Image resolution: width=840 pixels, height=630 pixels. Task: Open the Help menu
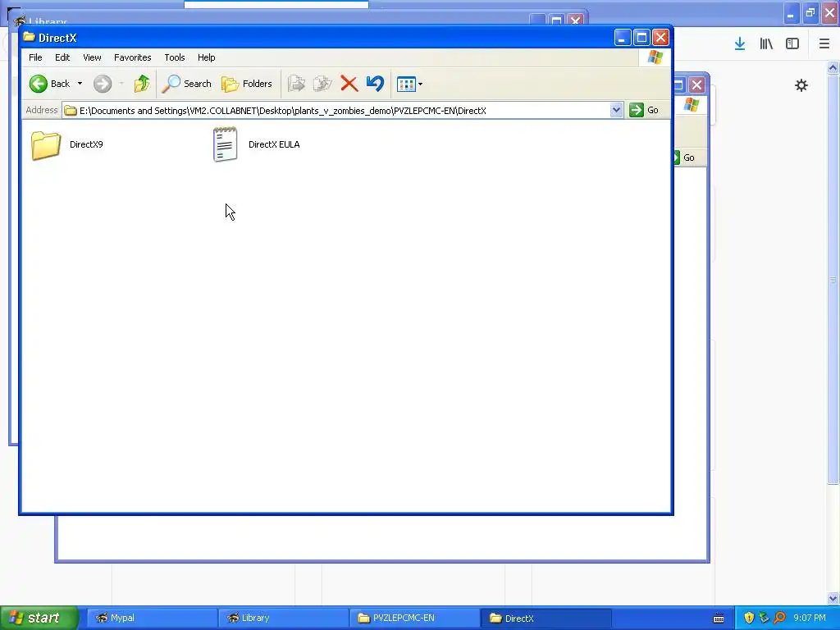206,57
